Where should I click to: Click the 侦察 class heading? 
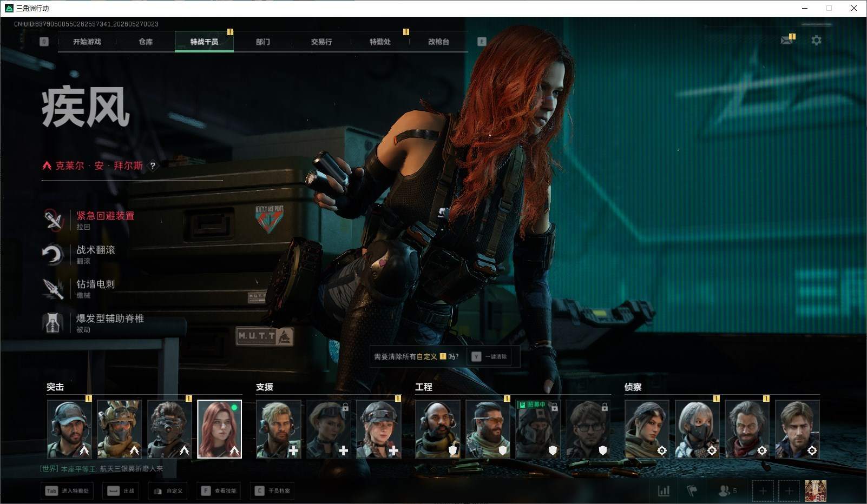[633, 387]
